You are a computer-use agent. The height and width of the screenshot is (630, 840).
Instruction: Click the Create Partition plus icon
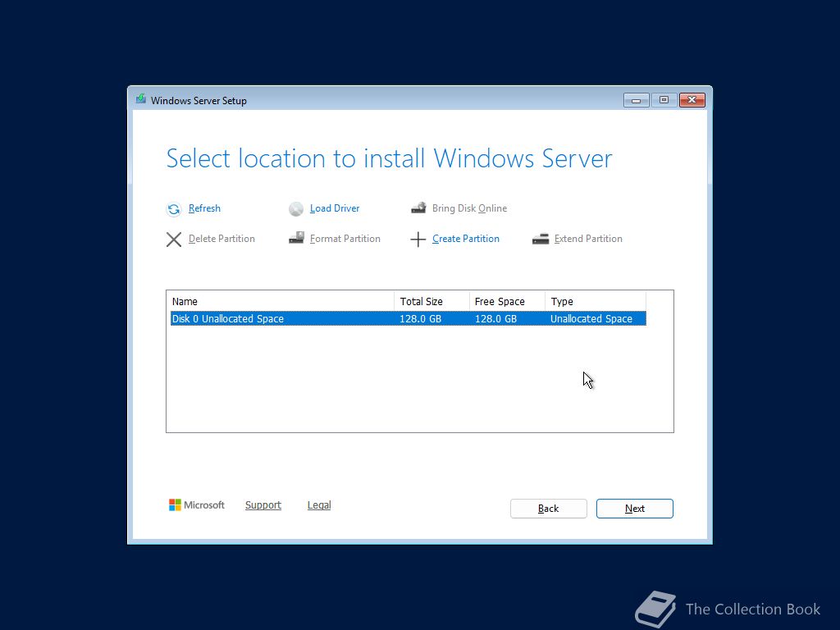tap(418, 240)
